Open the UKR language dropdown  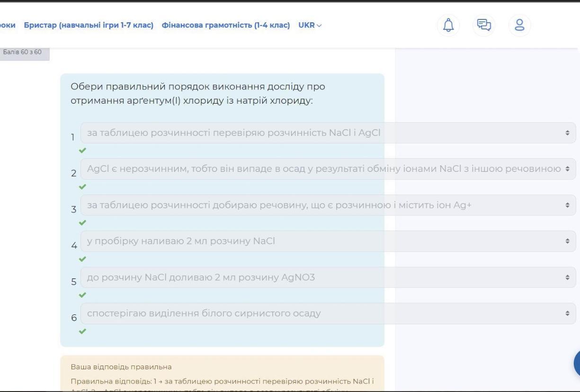tap(310, 25)
